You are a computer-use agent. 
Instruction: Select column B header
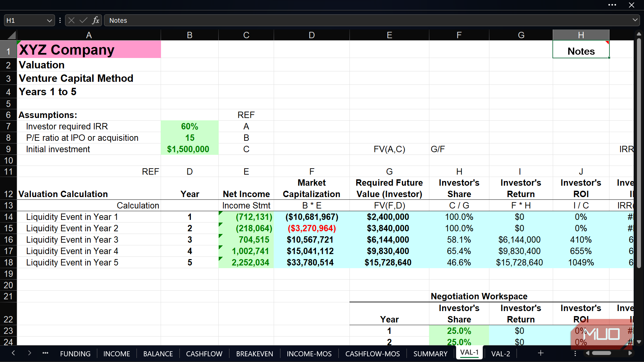(190, 35)
